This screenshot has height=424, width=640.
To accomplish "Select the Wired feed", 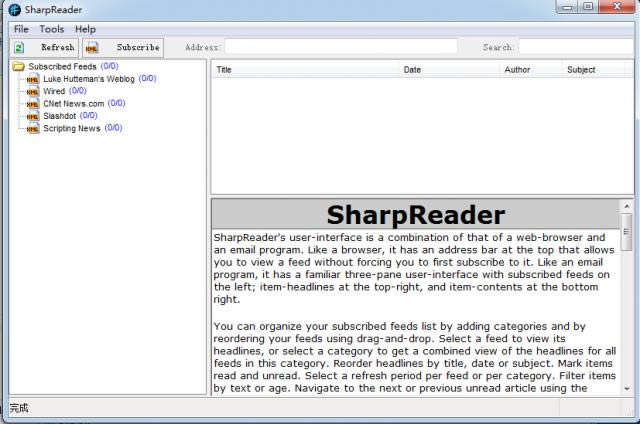I will [54, 91].
